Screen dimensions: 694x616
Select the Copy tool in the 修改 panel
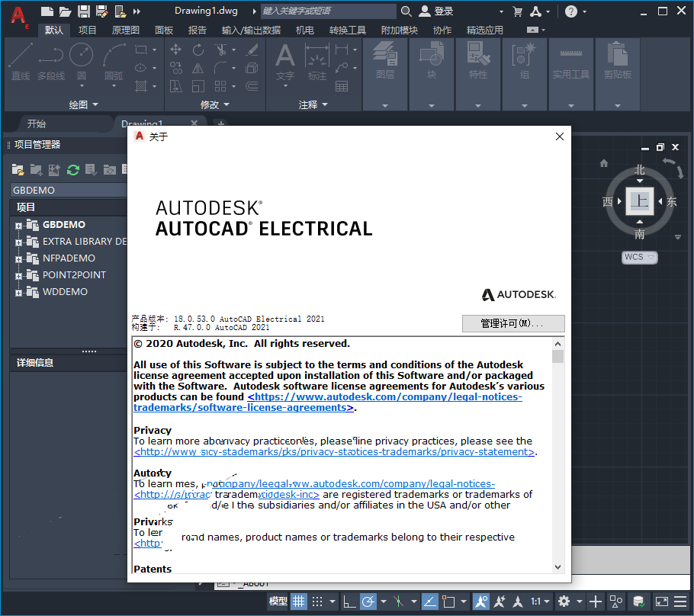[x=175, y=68]
